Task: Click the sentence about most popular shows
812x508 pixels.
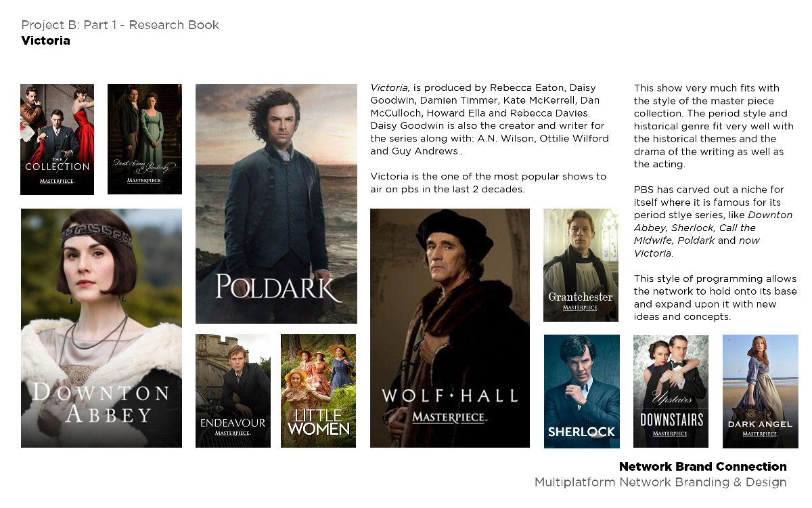Action: [x=488, y=183]
